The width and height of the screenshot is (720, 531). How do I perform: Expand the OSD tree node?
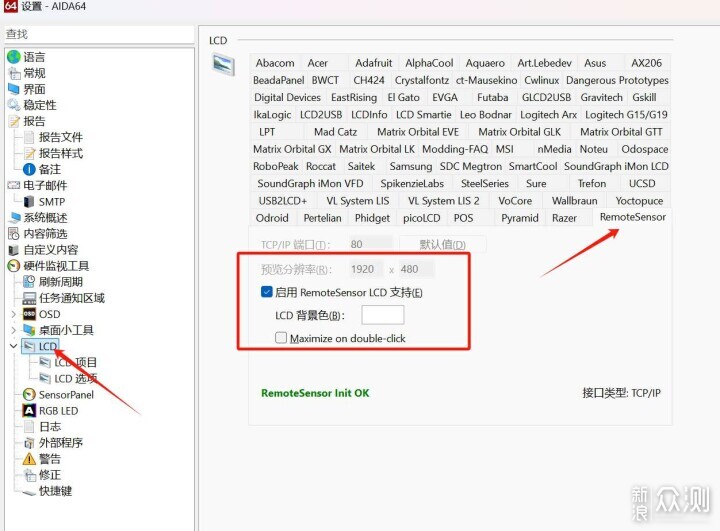point(13,314)
